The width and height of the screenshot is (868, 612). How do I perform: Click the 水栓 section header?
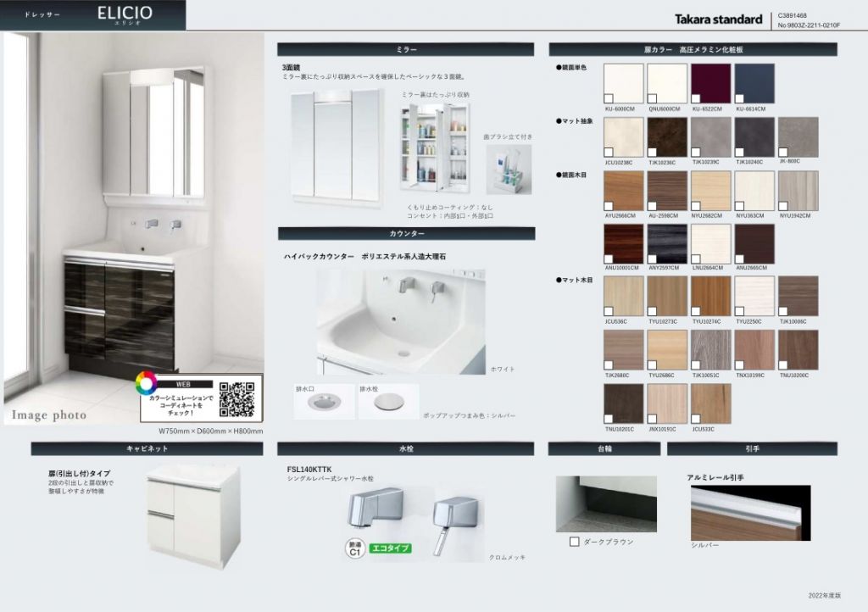[x=406, y=448]
